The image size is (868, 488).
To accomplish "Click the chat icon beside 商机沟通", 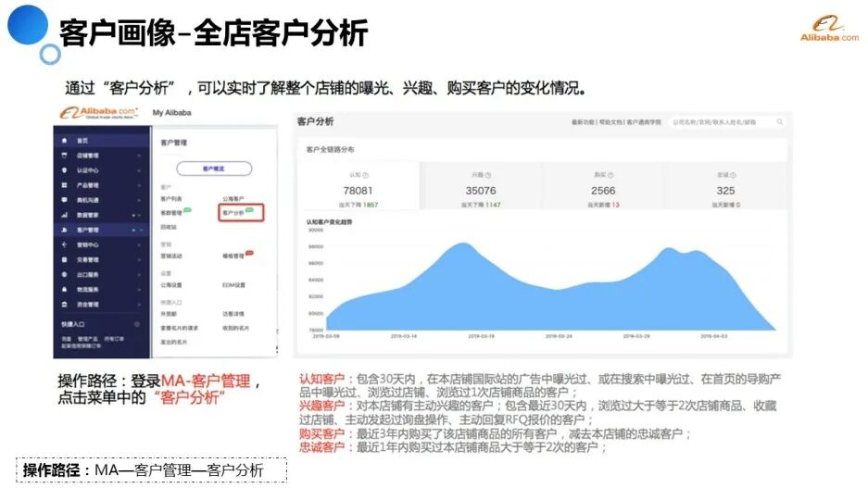I will (65, 200).
